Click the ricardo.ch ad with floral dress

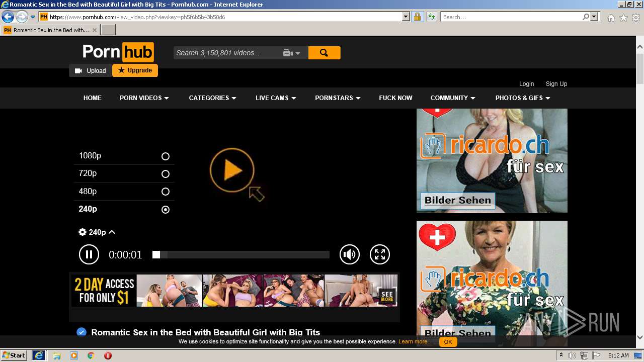492,283
